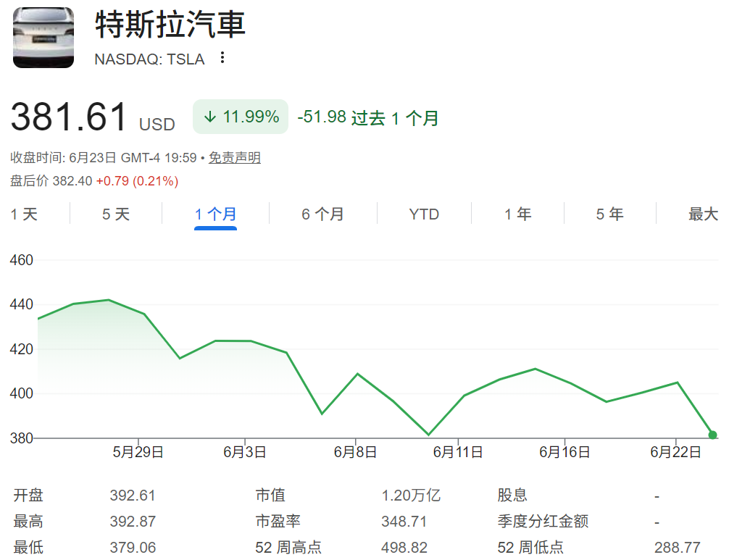729x560 pixels.
Task: Click the 460 y-axis label
Action: (22, 260)
